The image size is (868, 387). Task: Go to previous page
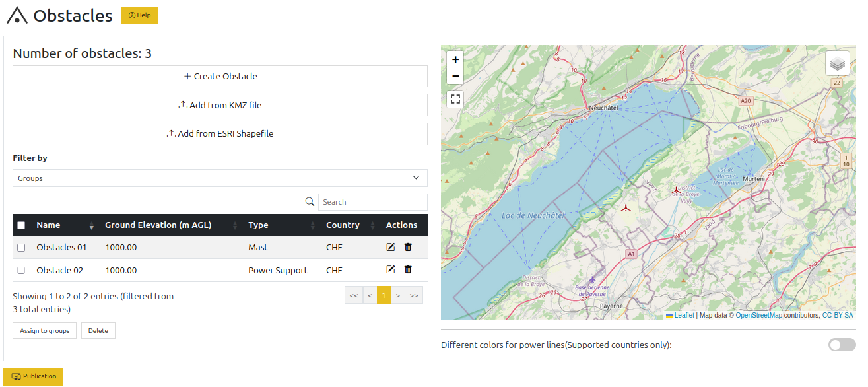[x=370, y=295]
